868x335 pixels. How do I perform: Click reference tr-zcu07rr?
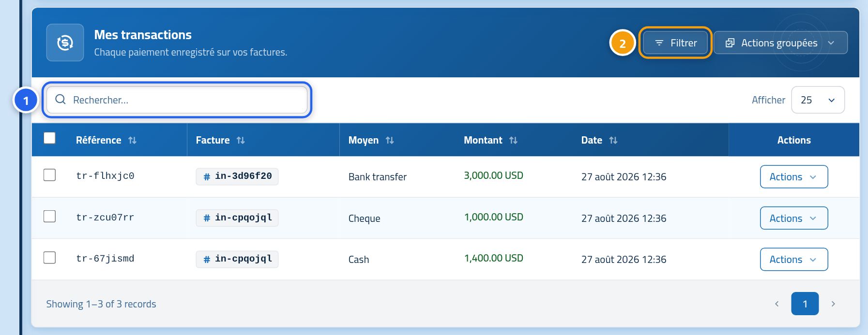pos(105,218)
